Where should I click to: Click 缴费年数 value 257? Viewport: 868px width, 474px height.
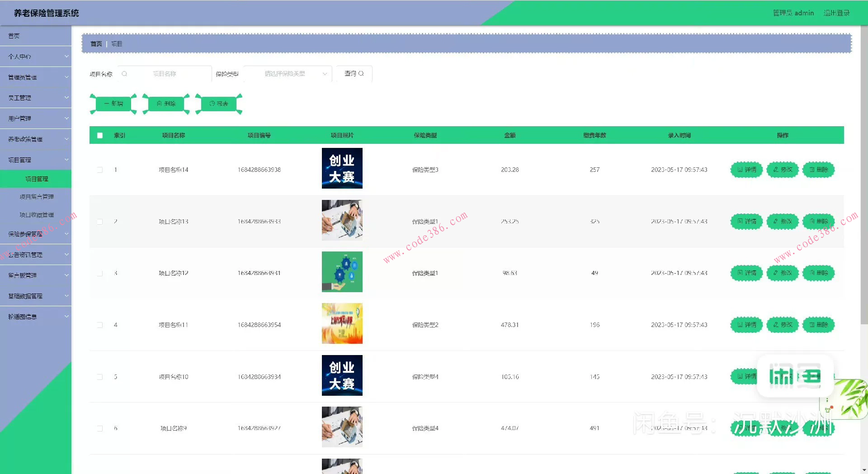pyautogui.click(x=594, y=170)
